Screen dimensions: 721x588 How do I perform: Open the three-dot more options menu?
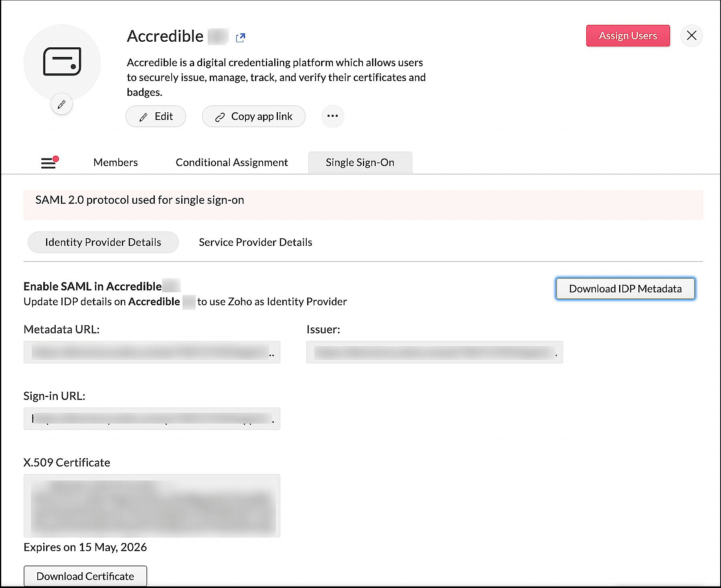332,116
